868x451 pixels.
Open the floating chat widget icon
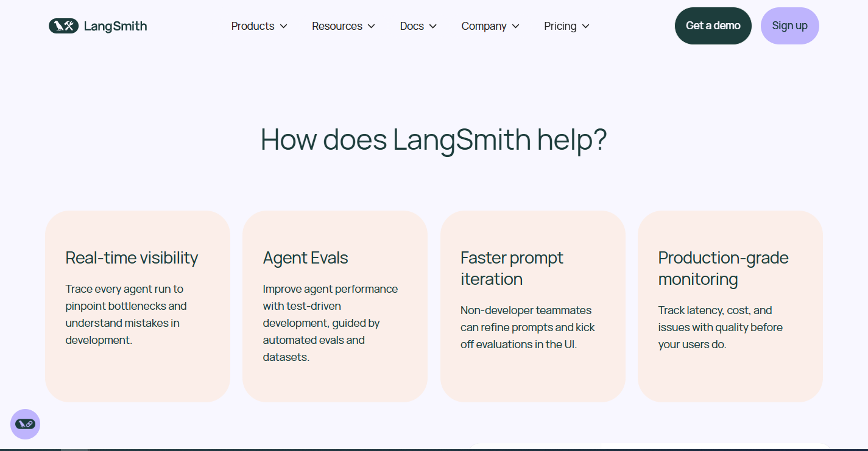click(26, 424)
